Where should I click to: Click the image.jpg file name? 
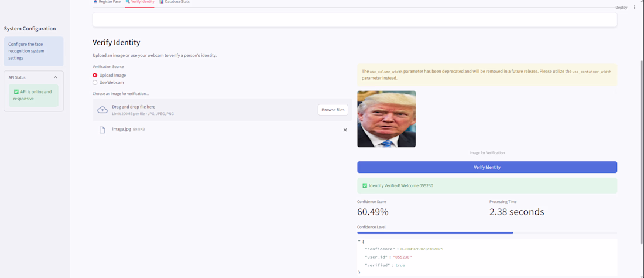coord(122,129)
